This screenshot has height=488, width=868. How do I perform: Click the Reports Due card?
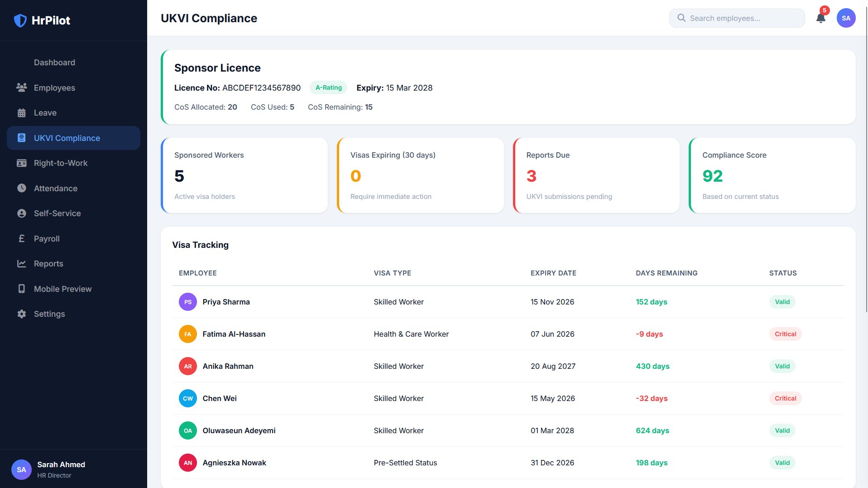click(x=596, y=175)
